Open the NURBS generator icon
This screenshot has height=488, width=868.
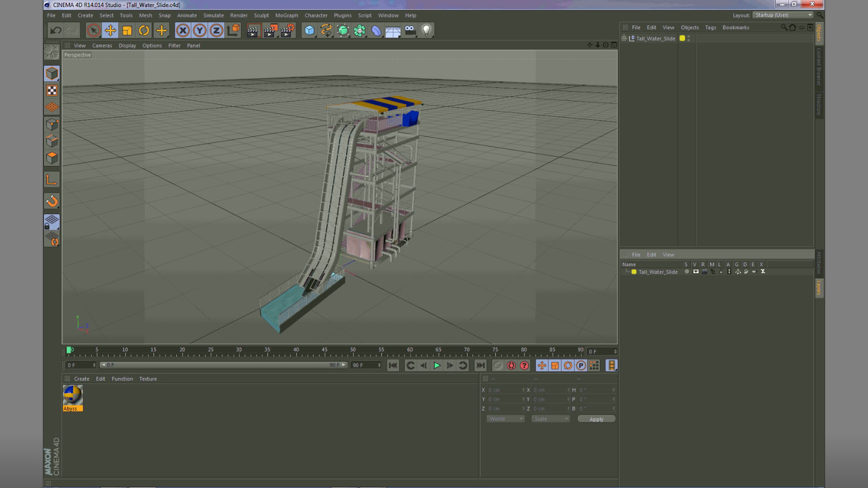point(343,30)
